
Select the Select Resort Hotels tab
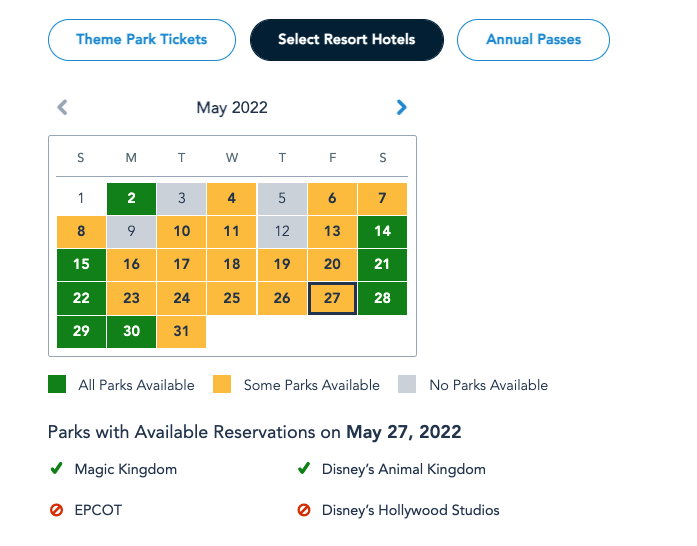click(x=346, y=40)
